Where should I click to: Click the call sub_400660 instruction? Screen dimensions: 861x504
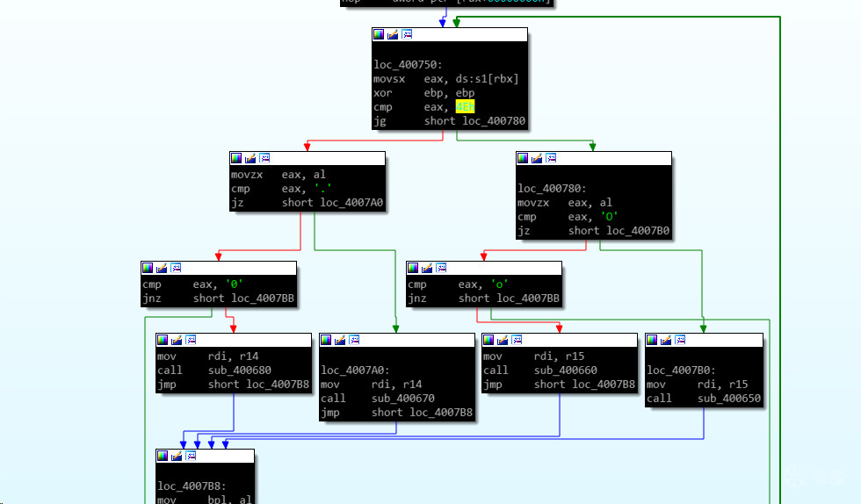point(540,370)
